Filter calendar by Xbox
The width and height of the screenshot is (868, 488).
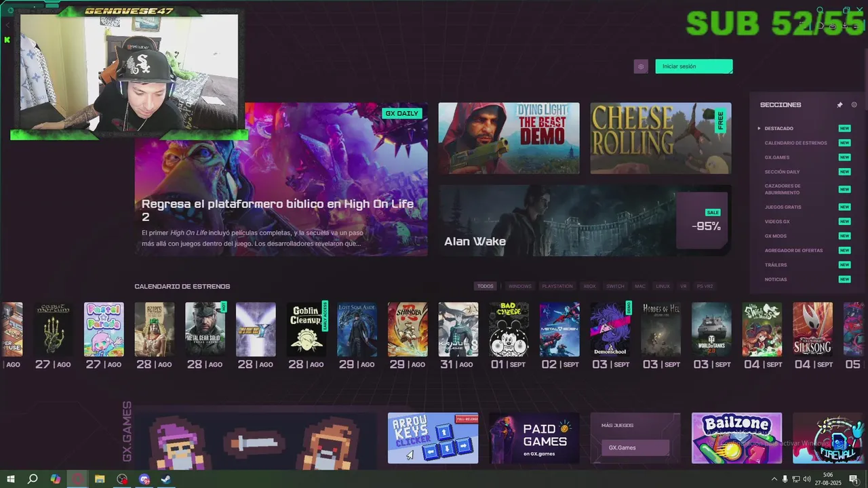[590, 286]
